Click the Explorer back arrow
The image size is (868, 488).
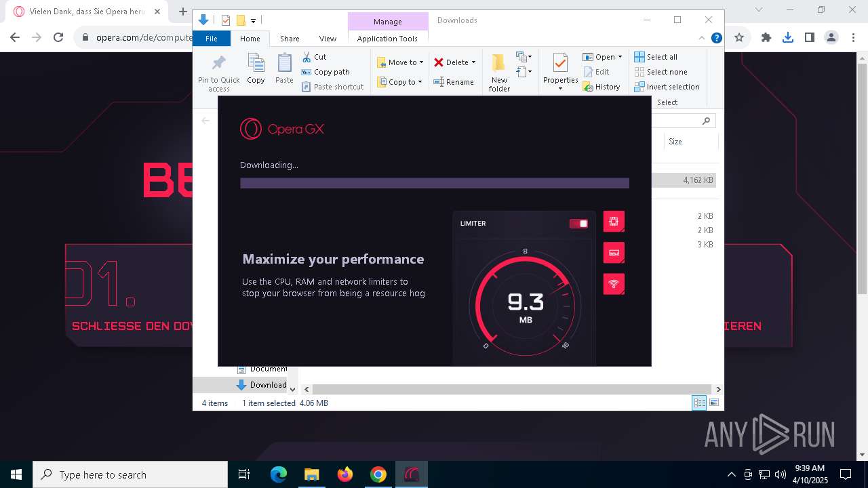(205, 121)
